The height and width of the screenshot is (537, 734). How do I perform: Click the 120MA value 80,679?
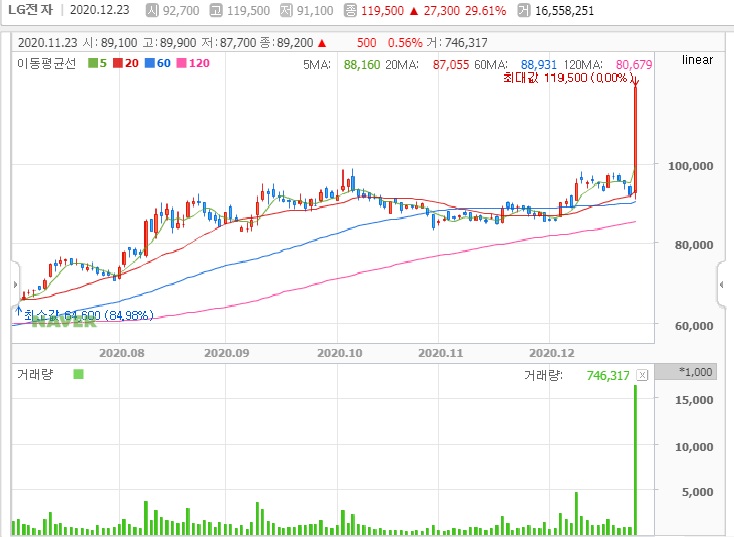click(634, 65)
